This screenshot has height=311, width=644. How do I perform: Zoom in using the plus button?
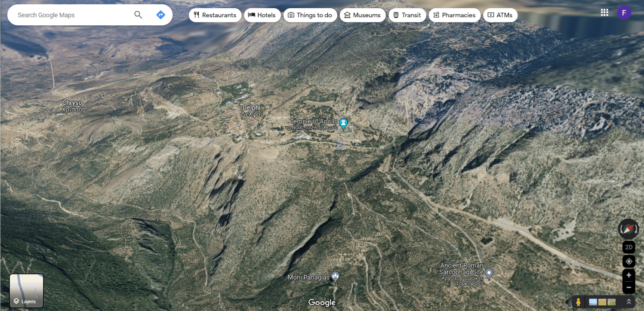pos(629,275)
